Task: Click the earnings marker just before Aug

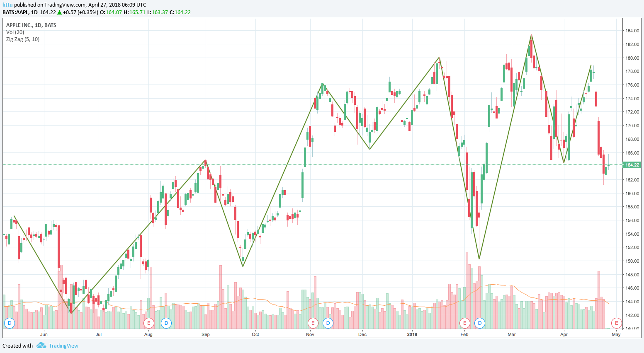Action: tap(148, 323)
